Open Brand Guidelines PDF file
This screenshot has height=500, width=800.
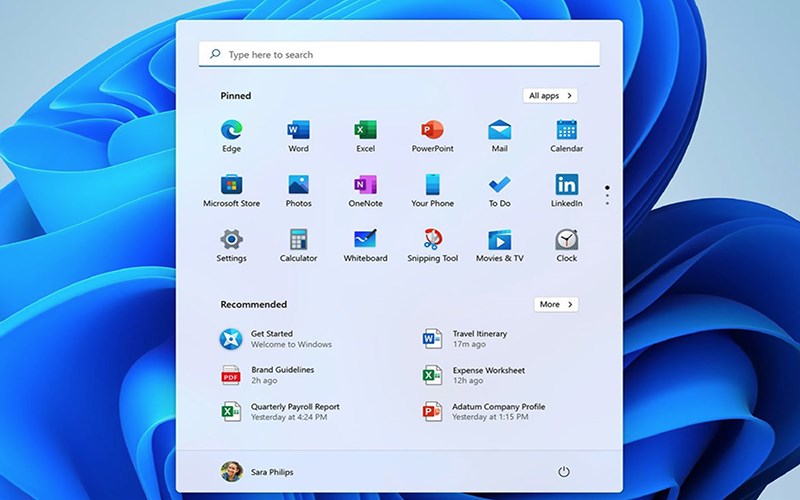[267, 375]
